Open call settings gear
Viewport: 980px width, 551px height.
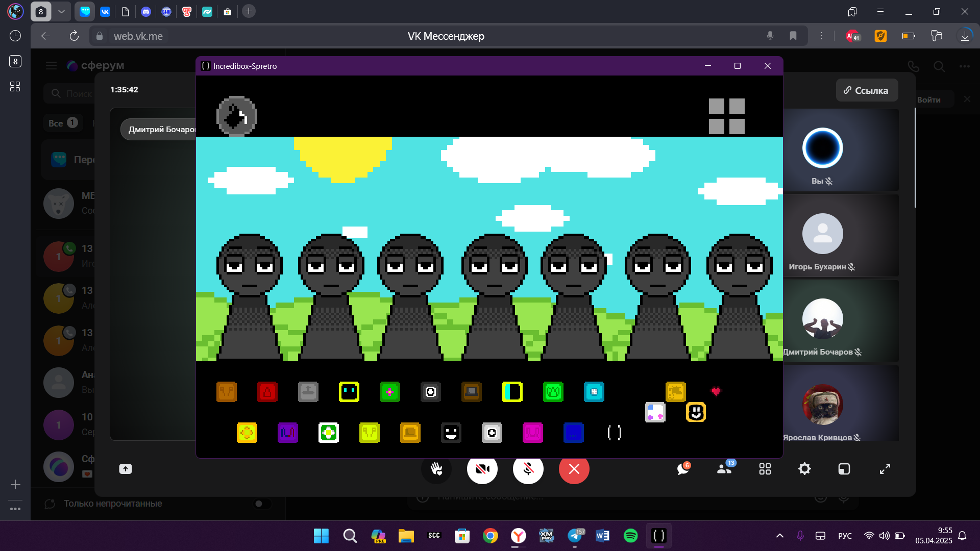804,469
